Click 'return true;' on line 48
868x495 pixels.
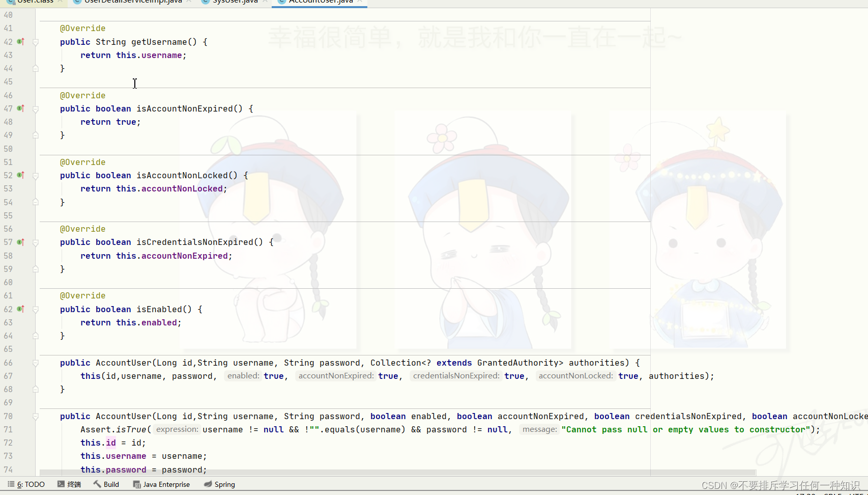pyautogui.click(x=110, y=122)
